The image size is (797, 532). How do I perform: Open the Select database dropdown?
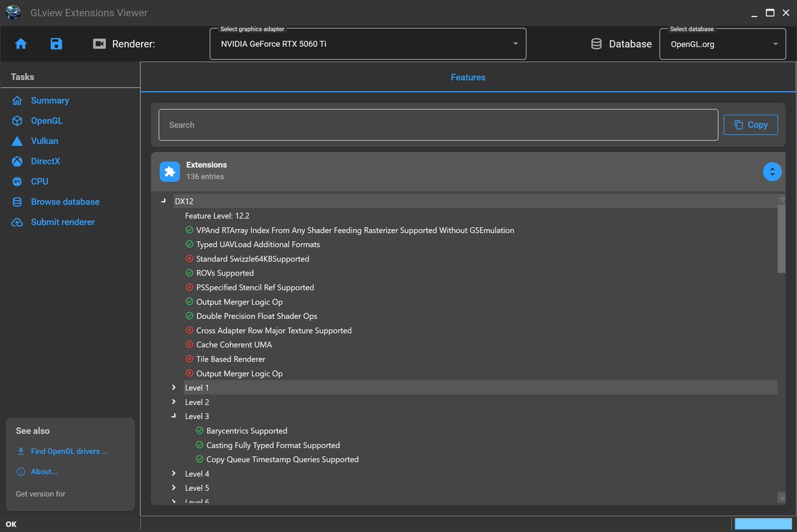(723, 44)
